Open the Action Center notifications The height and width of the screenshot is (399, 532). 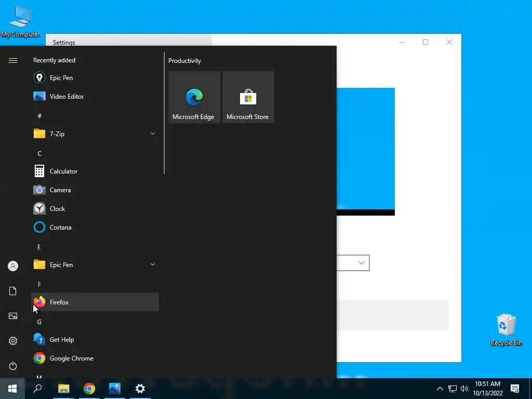coord(515,389)
